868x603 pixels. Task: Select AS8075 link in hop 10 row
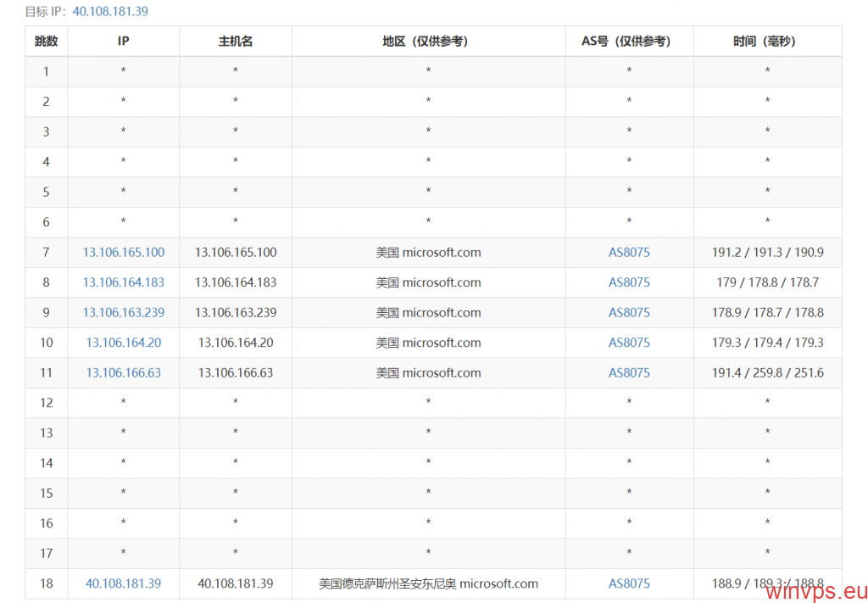[x=629, y=343]
